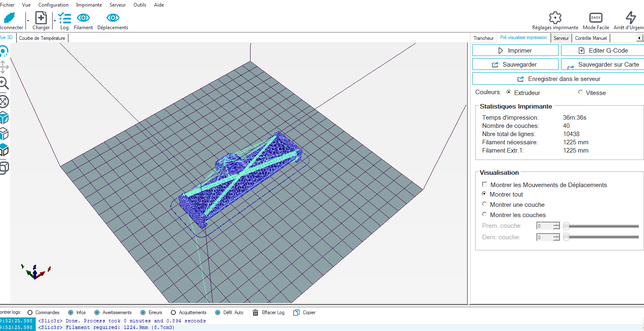Open the Outils menu
The height and width of the screenshot is (331, 644).
tap(140, 5)
